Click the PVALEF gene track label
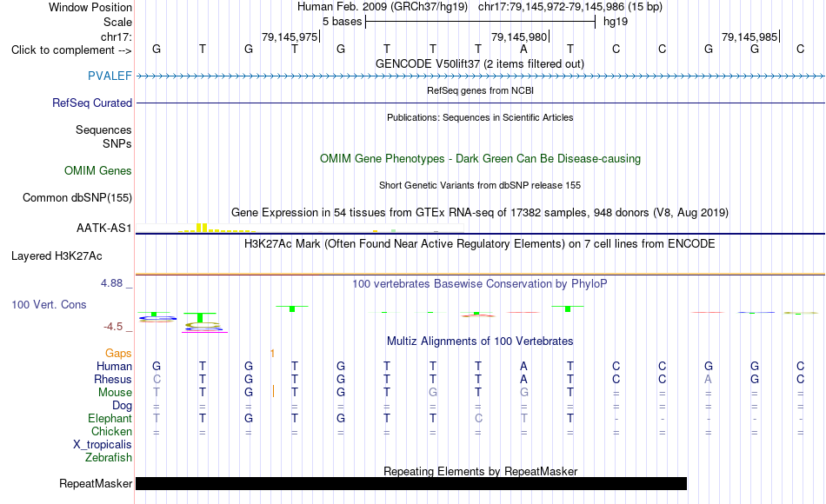 (110, 76)
